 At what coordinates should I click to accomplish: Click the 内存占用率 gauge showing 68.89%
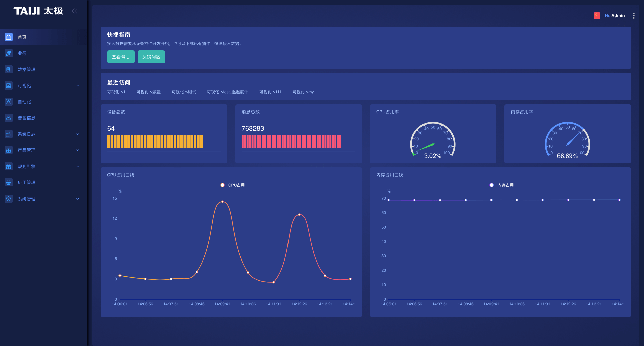coord(568,140)
